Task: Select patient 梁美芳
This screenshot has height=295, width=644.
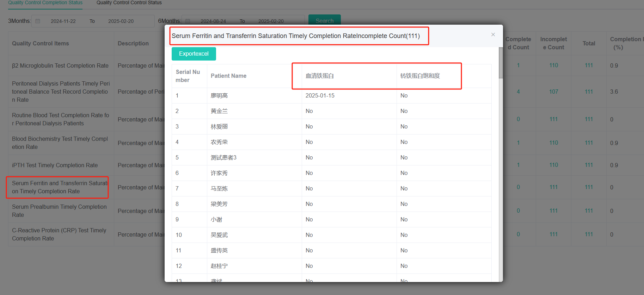Action: coord(219,204)
